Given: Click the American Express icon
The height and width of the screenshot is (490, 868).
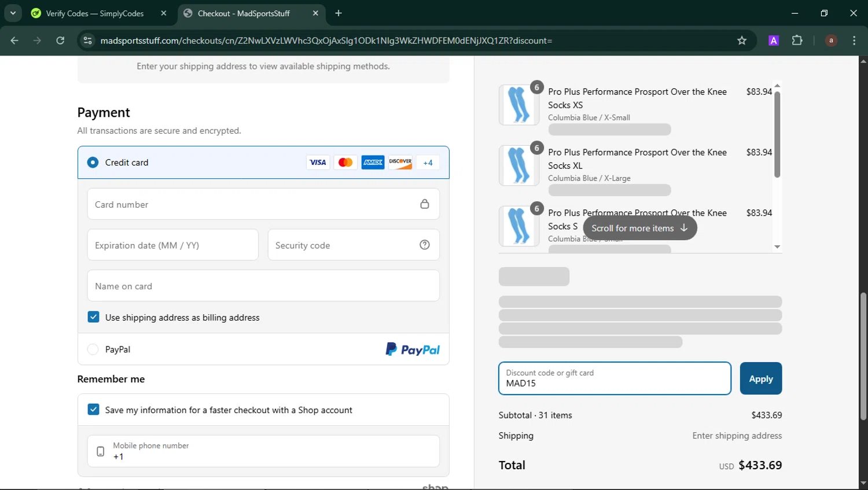Looking at the screenshot, I should [x=373, y=163].
